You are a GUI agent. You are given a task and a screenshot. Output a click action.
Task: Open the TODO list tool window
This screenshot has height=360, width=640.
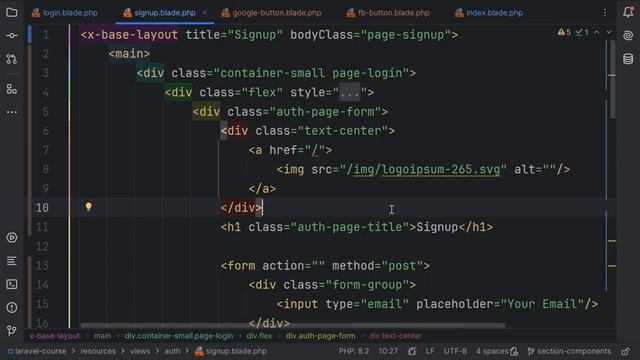(x=11, y=261)
